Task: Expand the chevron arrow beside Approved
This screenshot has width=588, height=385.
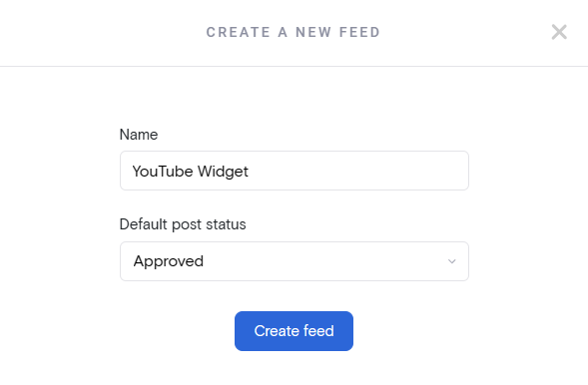Action: [452, 261]
